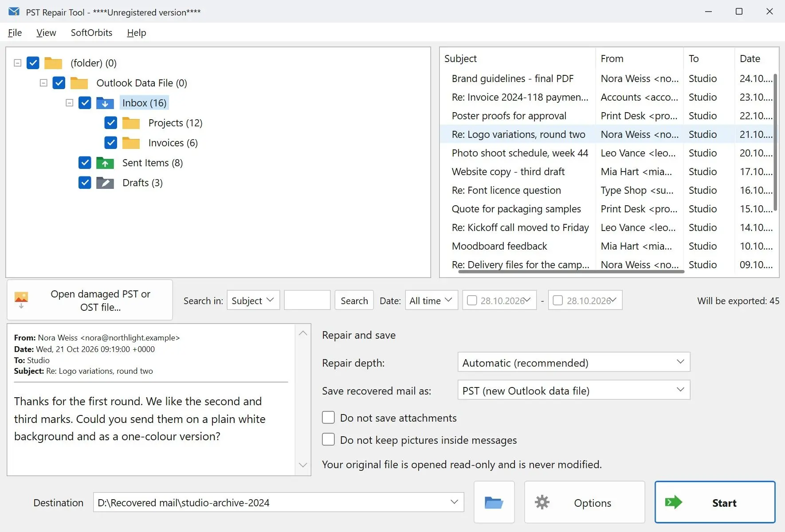
Task: Enable the start date filter checkbox
Action: pos(472,301)
